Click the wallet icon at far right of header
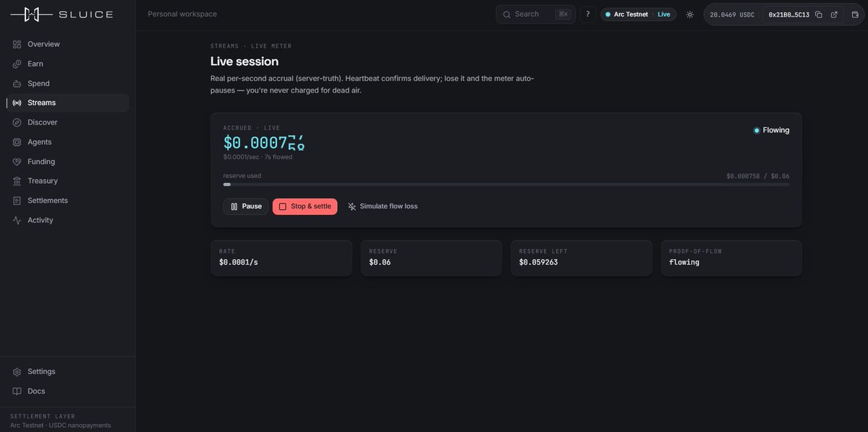 coord(855,14)
